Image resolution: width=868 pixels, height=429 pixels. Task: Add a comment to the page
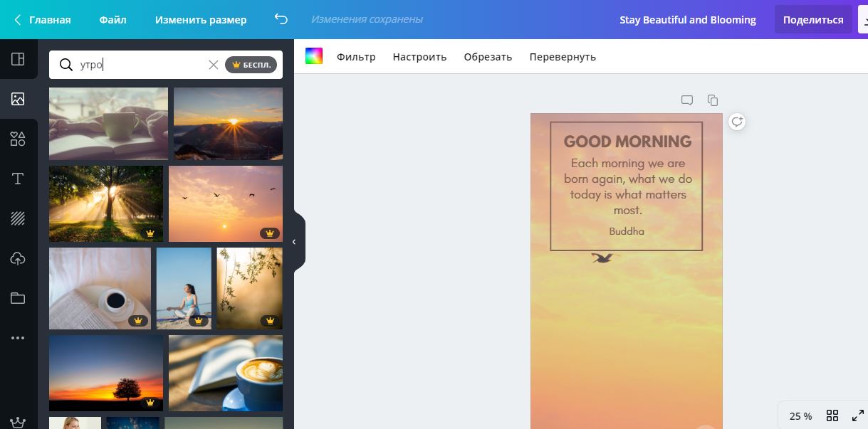[686, 100]
